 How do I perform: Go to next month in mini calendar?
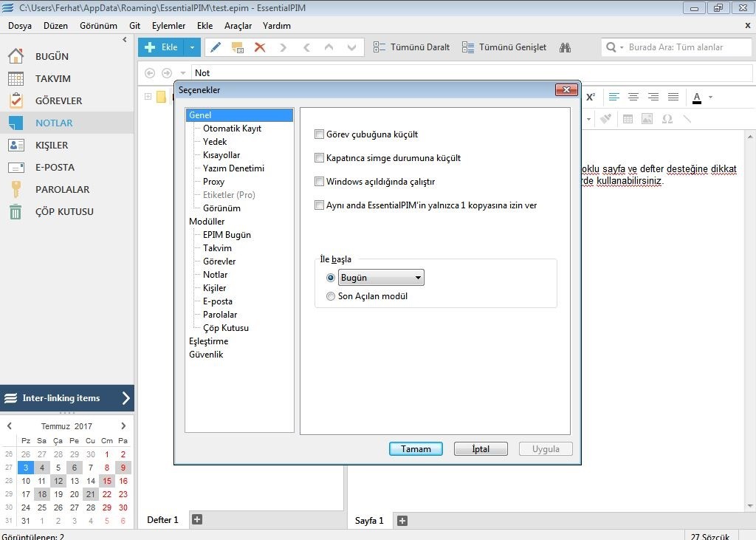(x=123, y=425)
